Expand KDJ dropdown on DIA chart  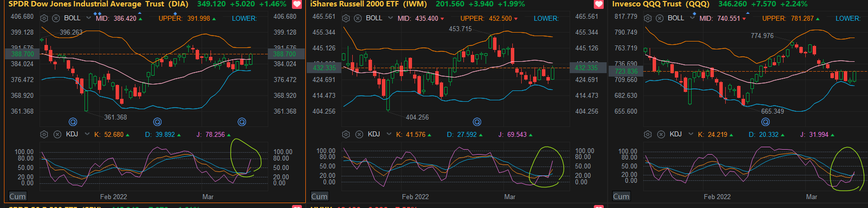pyautogui.click(x=87, y=134)
